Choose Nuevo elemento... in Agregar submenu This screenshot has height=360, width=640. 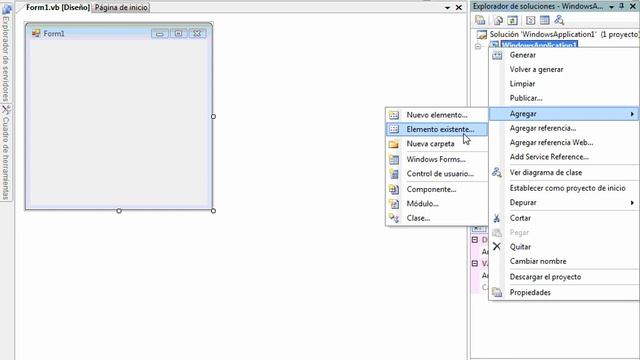[437, 115]
